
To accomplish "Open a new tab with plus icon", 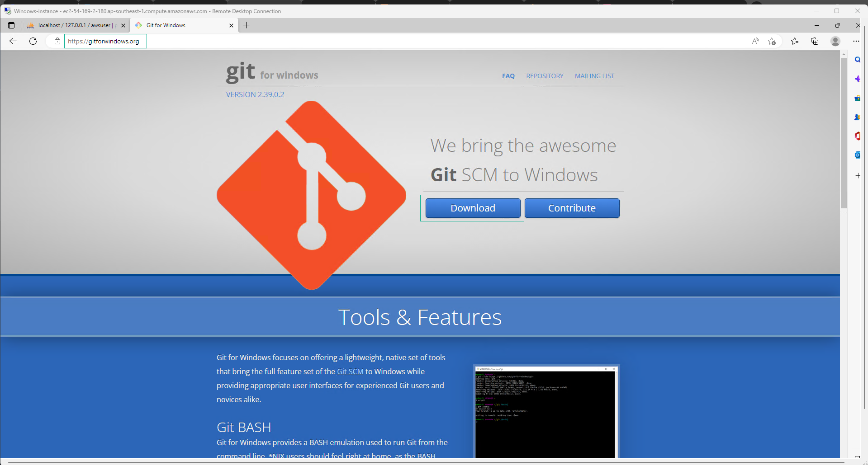I will pos(246,25).
